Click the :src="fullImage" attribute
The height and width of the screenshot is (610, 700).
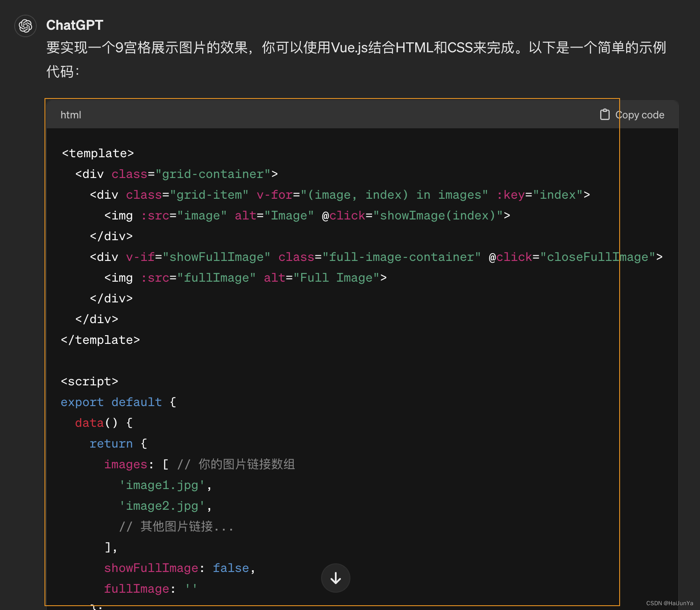(x=198, y=278)
